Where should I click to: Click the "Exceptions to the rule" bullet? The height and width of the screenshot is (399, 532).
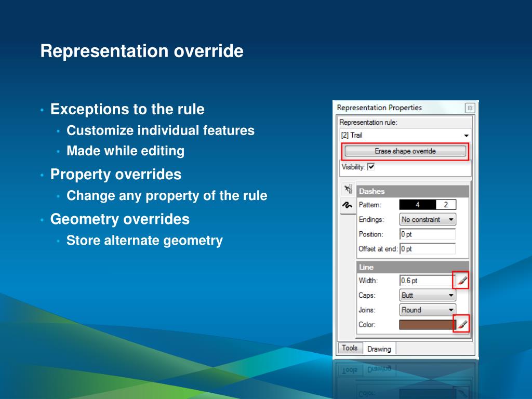point(127,109)
